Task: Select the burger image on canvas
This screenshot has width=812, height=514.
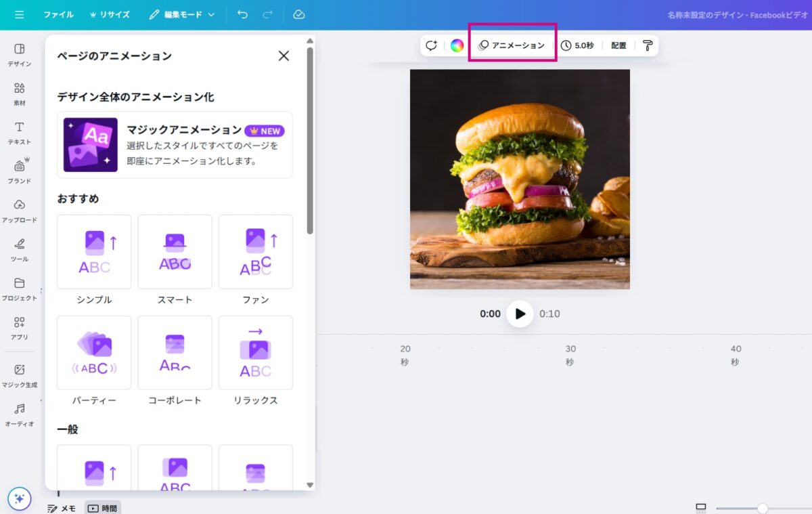Action: coord(520,179)
